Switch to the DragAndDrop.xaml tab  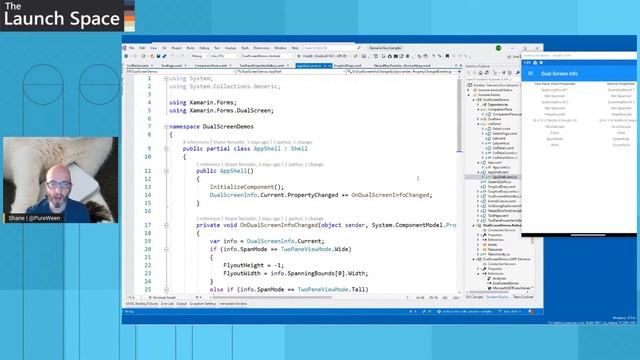[x=349, y=66]
